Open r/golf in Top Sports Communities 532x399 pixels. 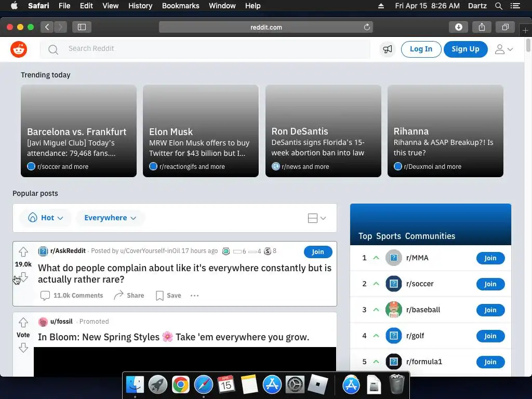415,336
